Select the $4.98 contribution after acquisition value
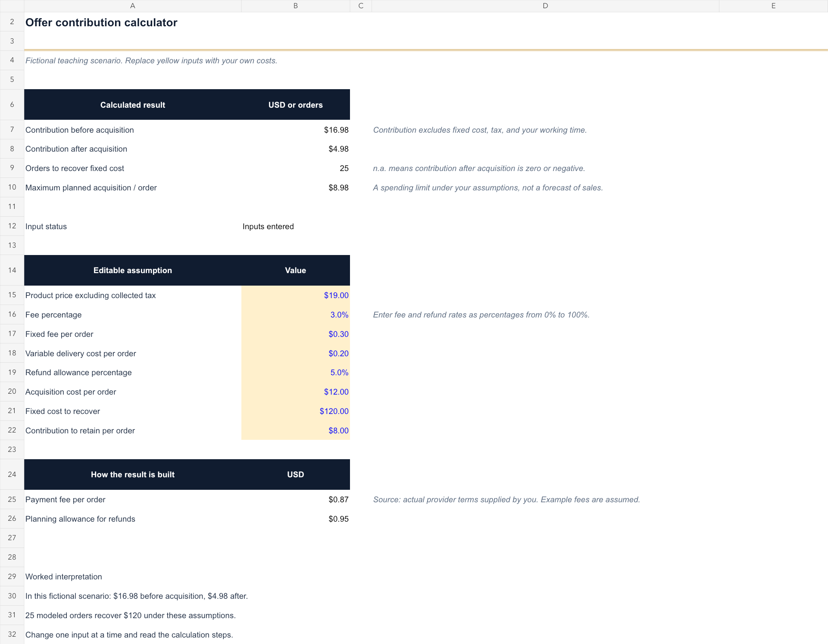 296,149
